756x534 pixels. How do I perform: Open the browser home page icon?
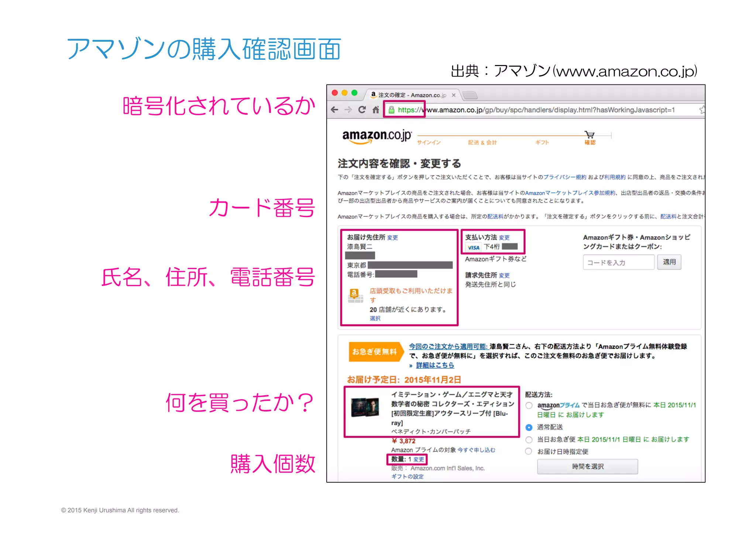tap(376, 110)
